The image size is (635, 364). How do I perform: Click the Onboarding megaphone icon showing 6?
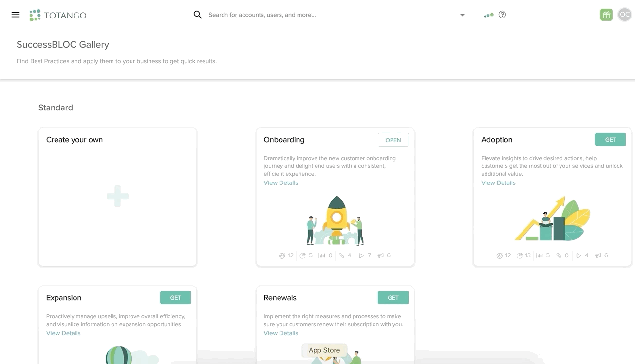380,255
